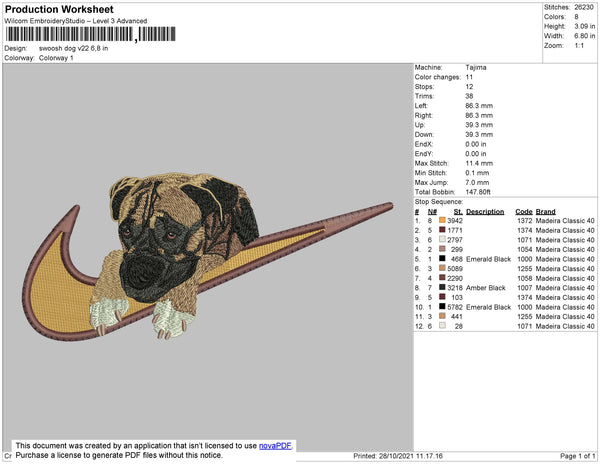This screenshot has width=600, height=464.
Task: Open the novaPDF hyperlink
Action: tap(275, 446)
